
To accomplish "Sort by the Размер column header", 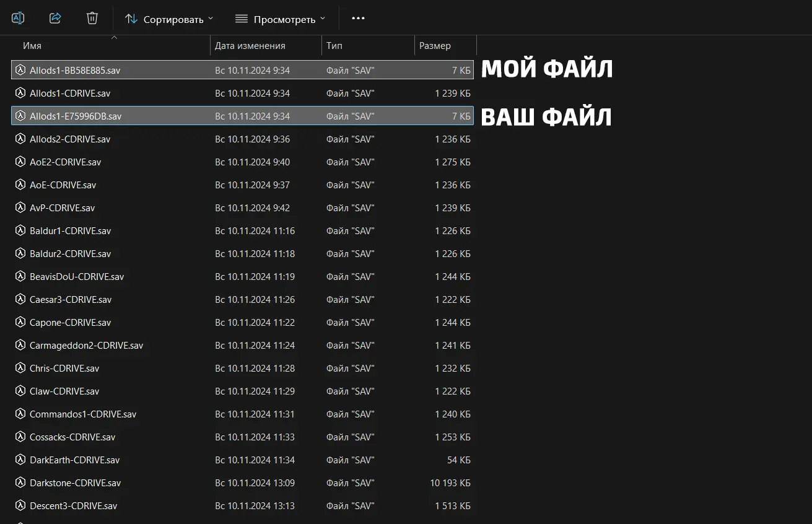I will coord(435,46).
